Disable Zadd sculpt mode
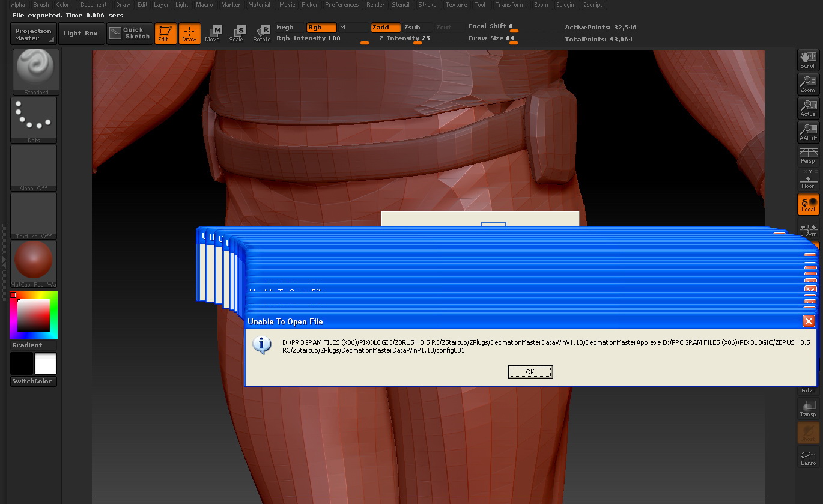Viewport: 823px width, 504px height. point(384,28)
